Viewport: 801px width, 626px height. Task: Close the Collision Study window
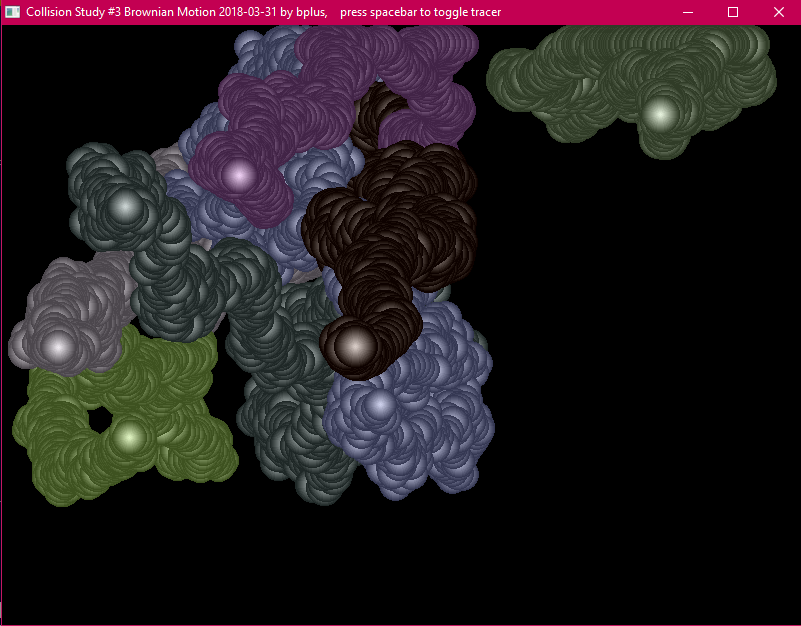779,12
